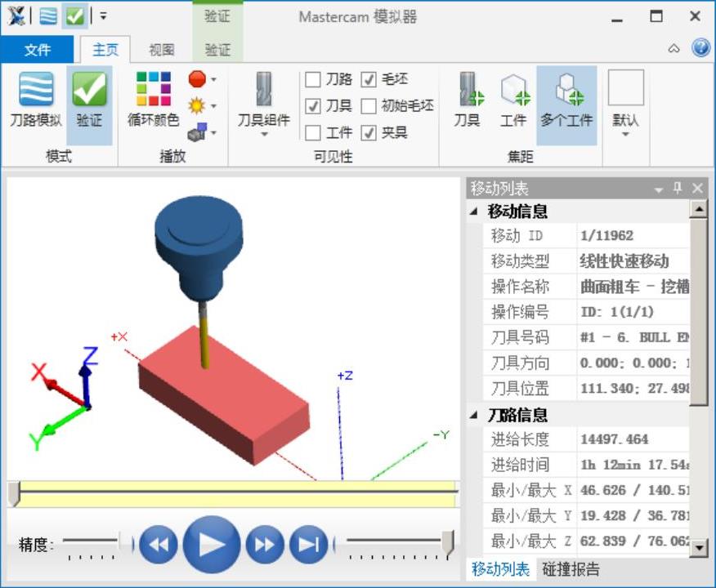Click the 操作名称 row label
Screen dimensions: 716x588
pyautogui.click(x=520, y=287)
